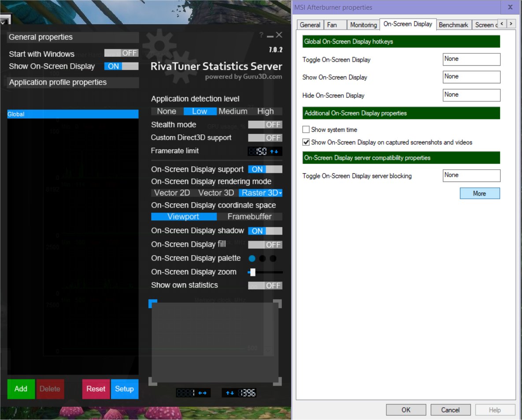Click OSD server blocking hotkey field
The width and height of the screenshot is (522, 420).
pyautogui.click(x=471, y=175)
